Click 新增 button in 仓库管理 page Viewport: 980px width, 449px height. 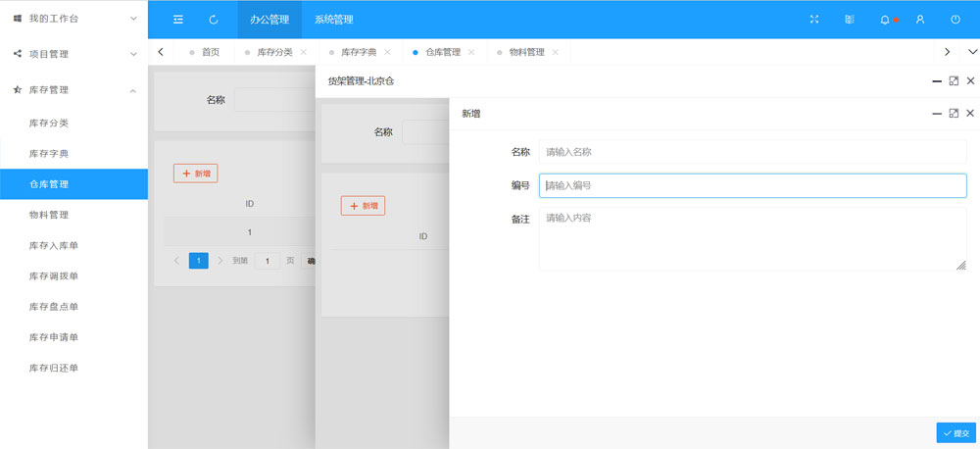[x=196, y=174]
